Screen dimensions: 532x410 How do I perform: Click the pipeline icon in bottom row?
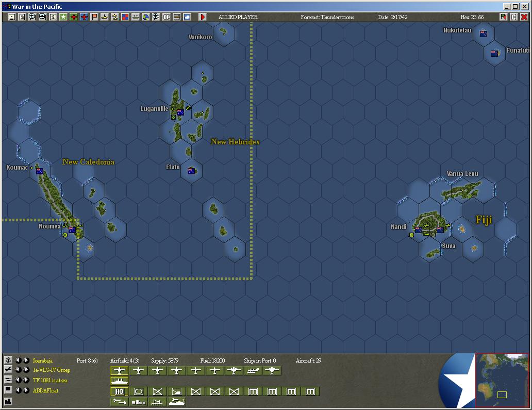tap(120, 402)
